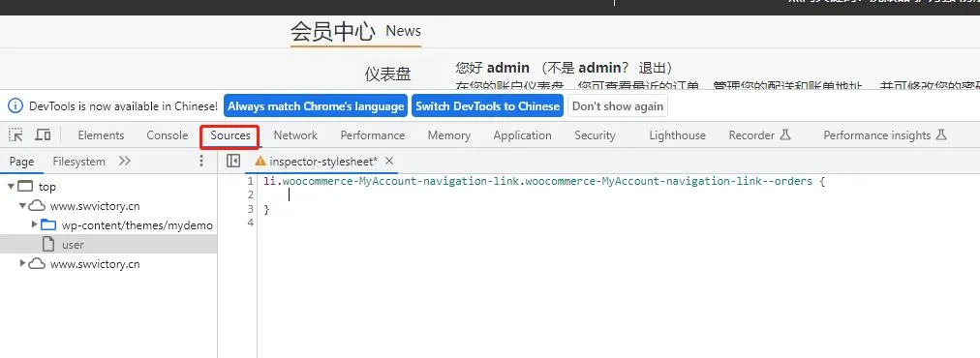Click the Performance insights flask icon
Viewport: 980px width, 358px height.
941,134
